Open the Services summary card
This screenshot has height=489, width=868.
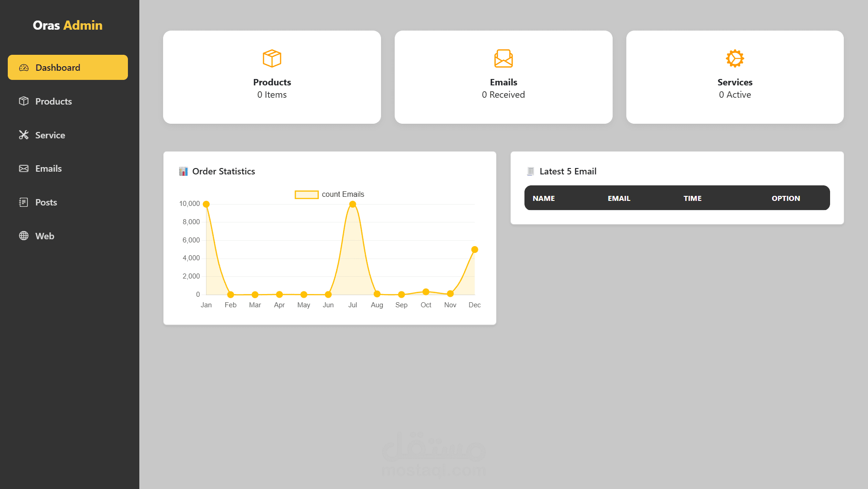click(735, 77)
